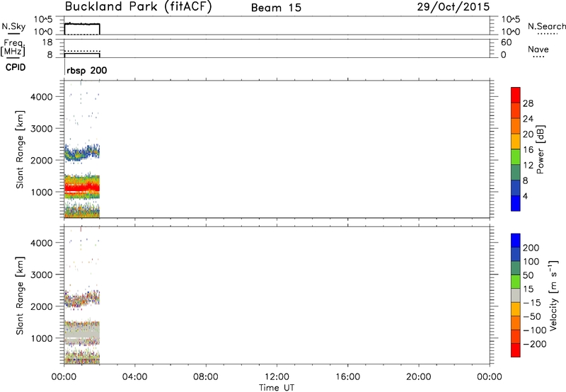Click the '20:00' time axis label
Viewport: 566px width, 392px height.
tap(418, 377)
